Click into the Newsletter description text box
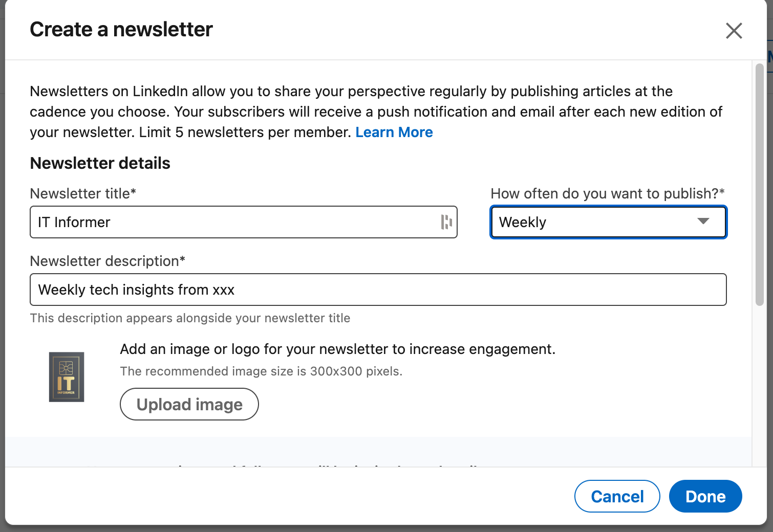 coord(378,290)
